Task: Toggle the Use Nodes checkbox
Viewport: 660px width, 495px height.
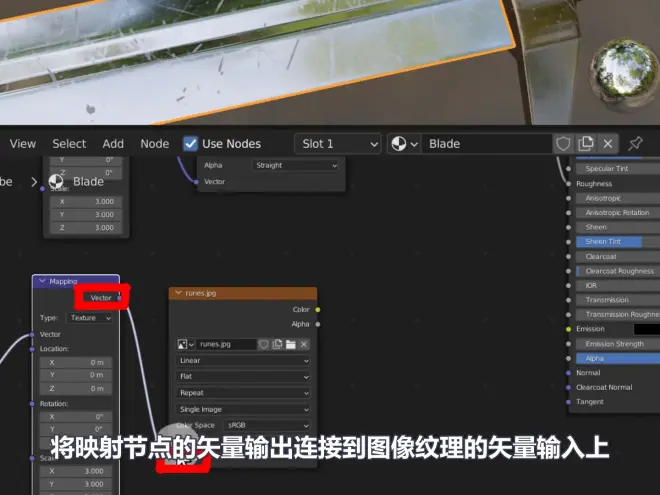Action: pyautogui.click(x=190, y=144)
